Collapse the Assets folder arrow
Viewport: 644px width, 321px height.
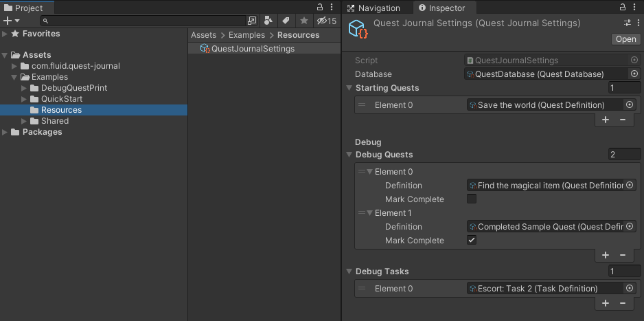(5, 55)
